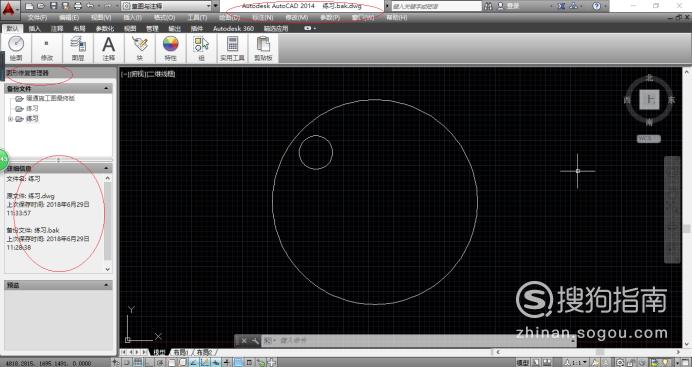Expand the quick access toolbar customize arrow
Image resolution: width=692 pixels, height=367 pixels.
click(216, 6)
